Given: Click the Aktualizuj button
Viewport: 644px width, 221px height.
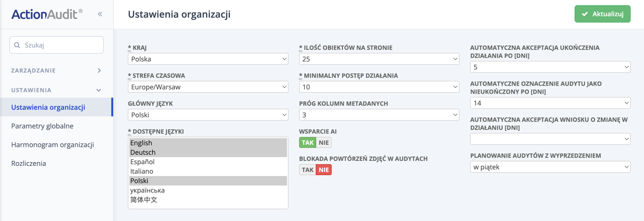Looking at the screenshot, I should pos(602,14).
